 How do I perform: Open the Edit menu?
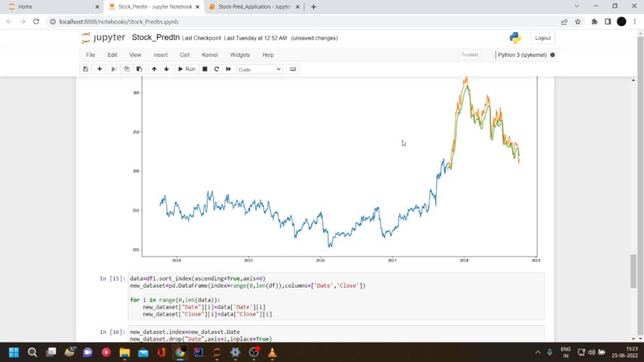[x=112, y=54]
